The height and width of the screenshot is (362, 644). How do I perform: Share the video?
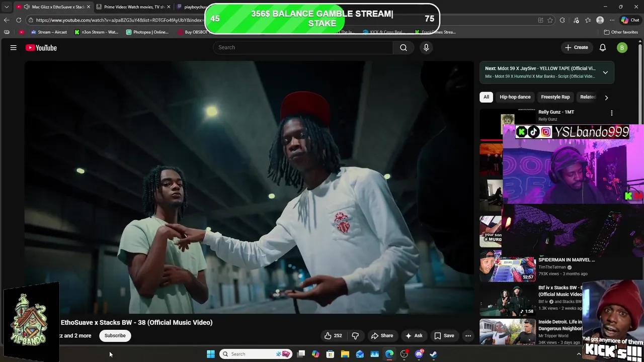tap(382, 335)
